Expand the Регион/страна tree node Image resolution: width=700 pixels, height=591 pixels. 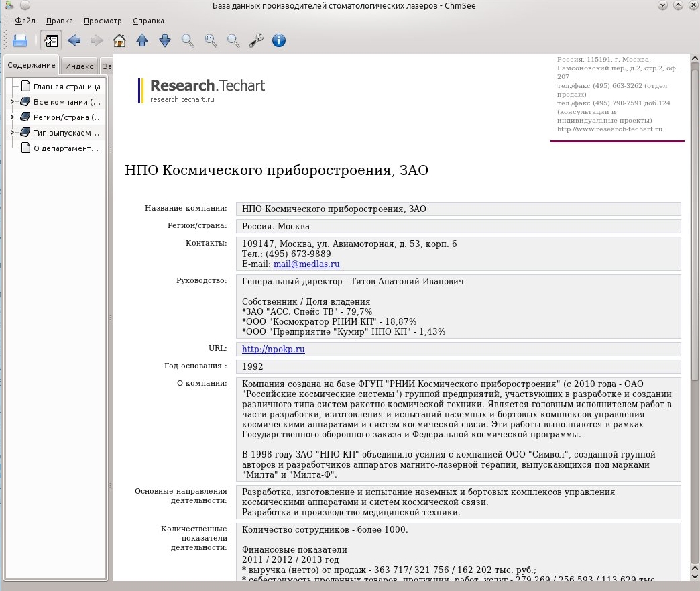click(13, 117)
